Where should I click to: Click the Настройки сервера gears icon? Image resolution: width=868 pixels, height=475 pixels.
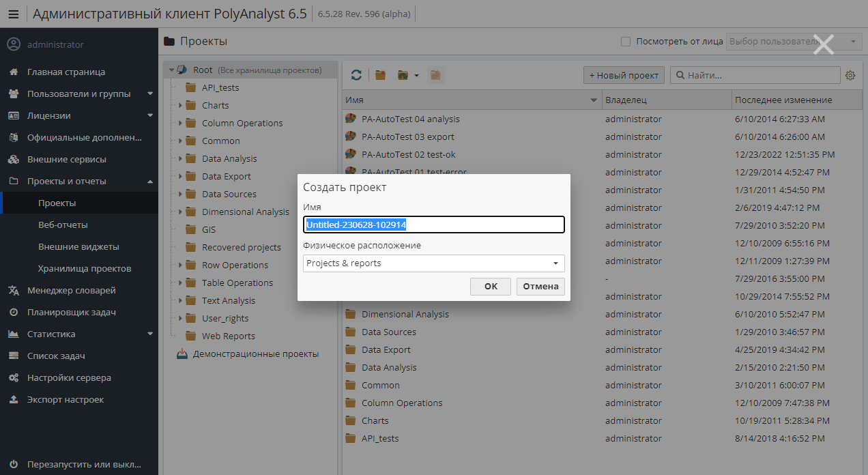click(x=13, y=377)
